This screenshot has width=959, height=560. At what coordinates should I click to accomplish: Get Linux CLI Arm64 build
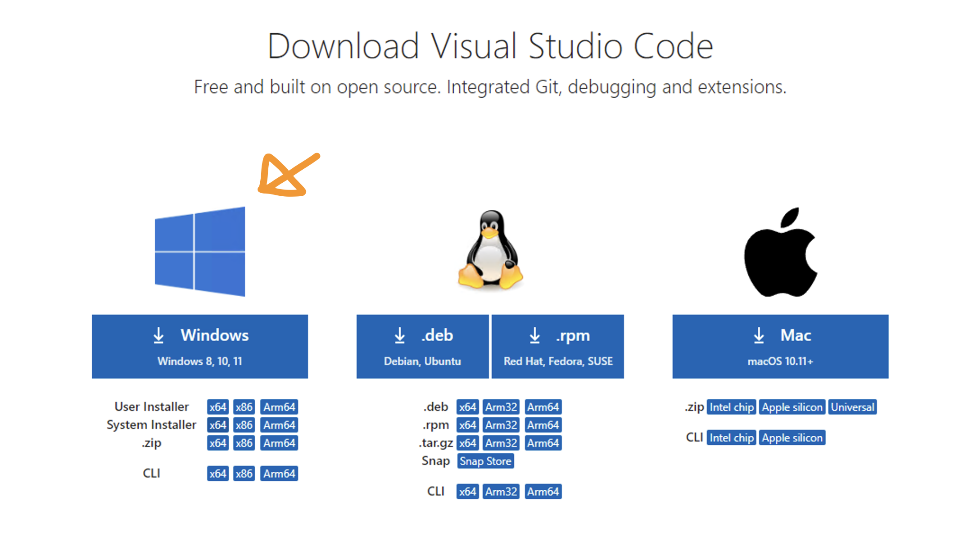point(543,492)
